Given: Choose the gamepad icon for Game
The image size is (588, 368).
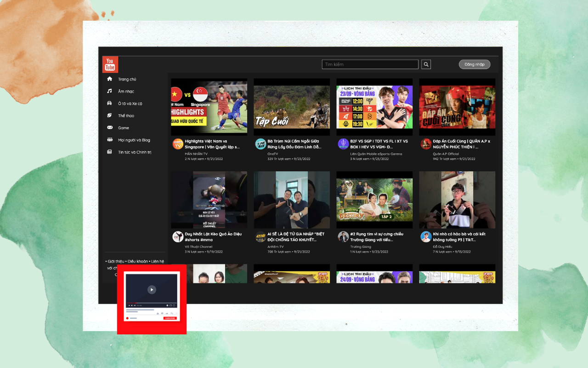Looking at the screenshot, I should [x=110, y=128].
